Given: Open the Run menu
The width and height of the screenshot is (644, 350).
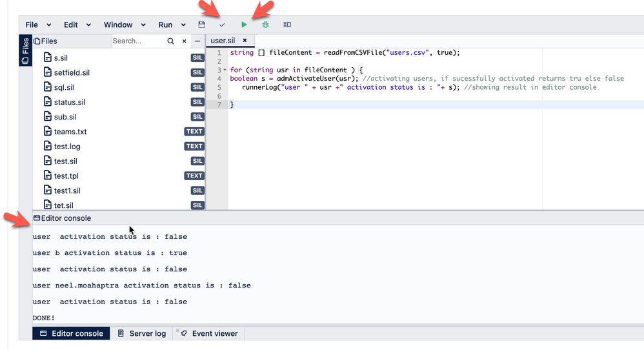Looking at the screenshot, I should (165, 25).
